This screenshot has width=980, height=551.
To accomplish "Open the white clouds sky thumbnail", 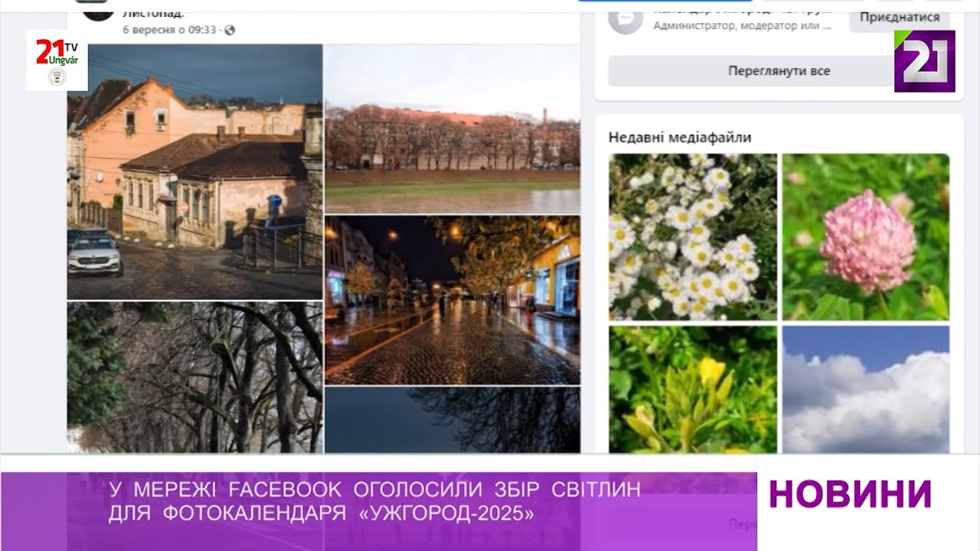I will pos(865,389).
